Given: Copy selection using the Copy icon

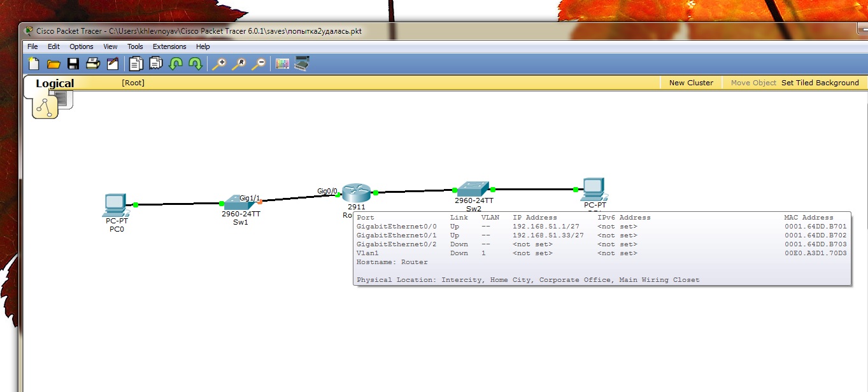Looking at the screenshot, I should (x=136, y=64).
